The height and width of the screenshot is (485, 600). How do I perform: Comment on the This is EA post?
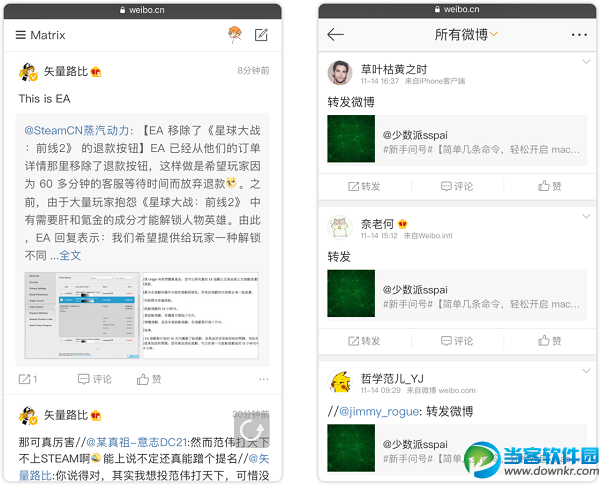coord(95,379)
